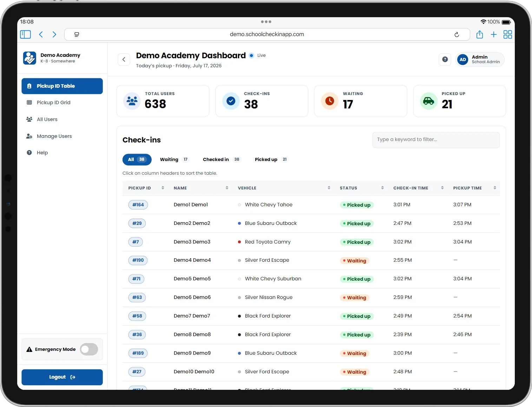Click pickup ID badge #164
The width and height of the screenshot is (532, 407).
(x=138, y=205)
